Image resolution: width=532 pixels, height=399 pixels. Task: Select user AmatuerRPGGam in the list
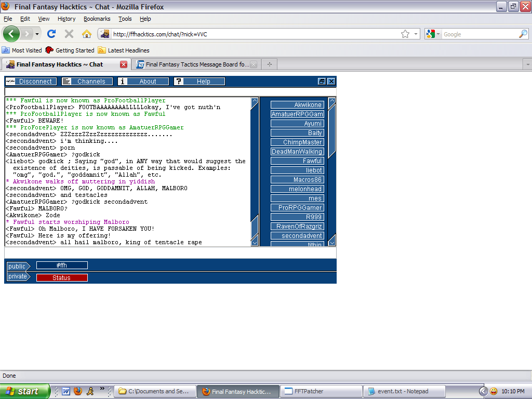click(298, 114)
